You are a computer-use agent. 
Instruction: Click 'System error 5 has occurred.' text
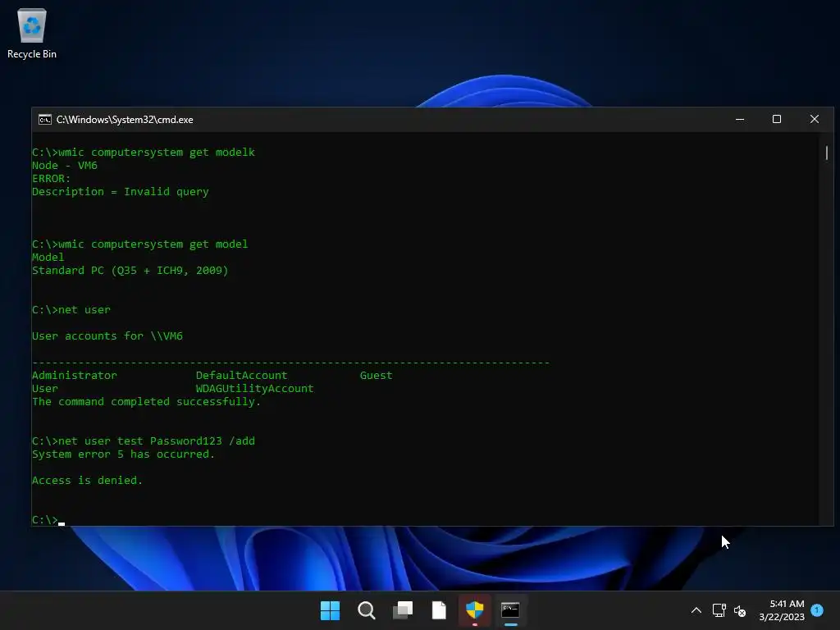(x=123, y=454)
